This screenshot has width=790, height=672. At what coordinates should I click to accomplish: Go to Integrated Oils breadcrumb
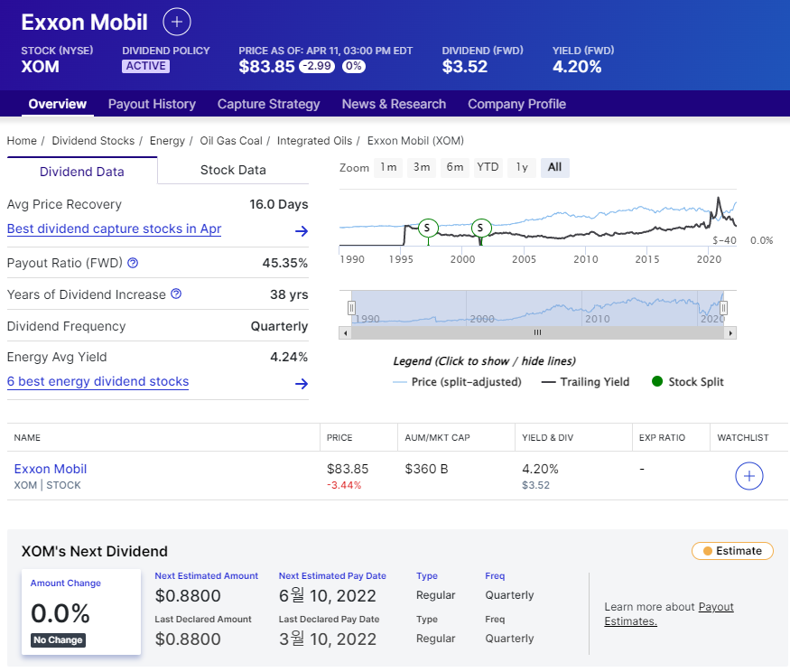tap(314, 141)
